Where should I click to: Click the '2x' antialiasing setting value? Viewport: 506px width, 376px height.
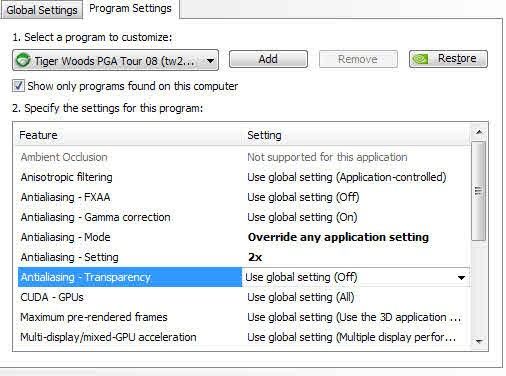(x=255, y=257)
